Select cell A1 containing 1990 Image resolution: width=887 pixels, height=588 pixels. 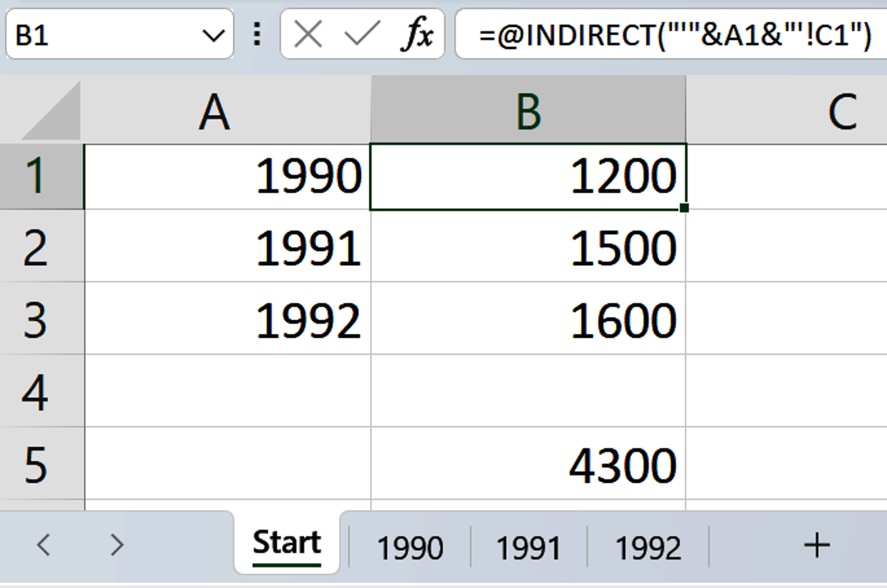[227, 175]
